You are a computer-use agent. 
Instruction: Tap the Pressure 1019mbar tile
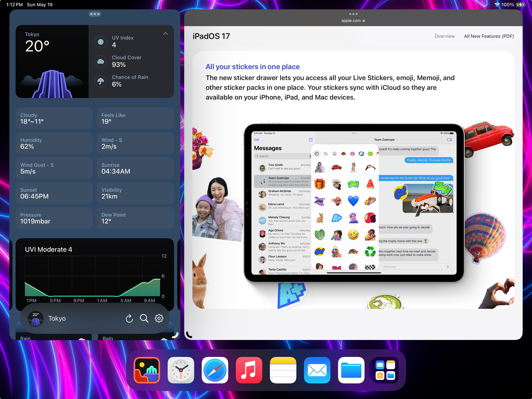[x=54, y=218]
